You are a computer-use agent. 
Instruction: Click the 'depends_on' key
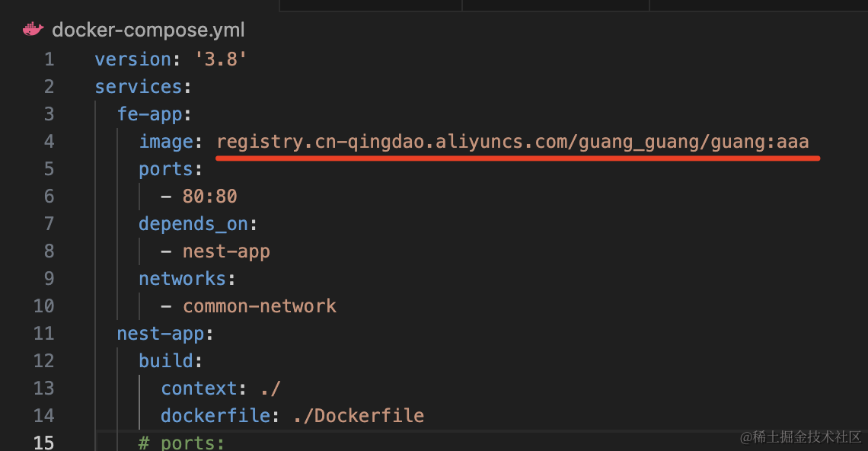click(x=193, y=224)
